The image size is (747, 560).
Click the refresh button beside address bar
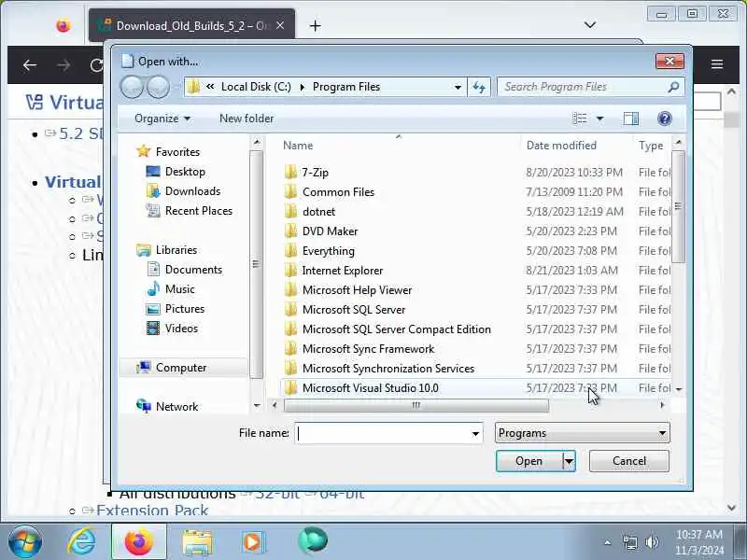tap(479, 87)
